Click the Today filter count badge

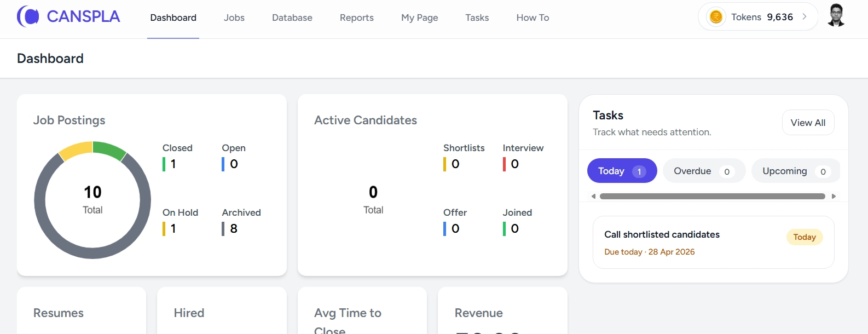click(x=639, y=171)
